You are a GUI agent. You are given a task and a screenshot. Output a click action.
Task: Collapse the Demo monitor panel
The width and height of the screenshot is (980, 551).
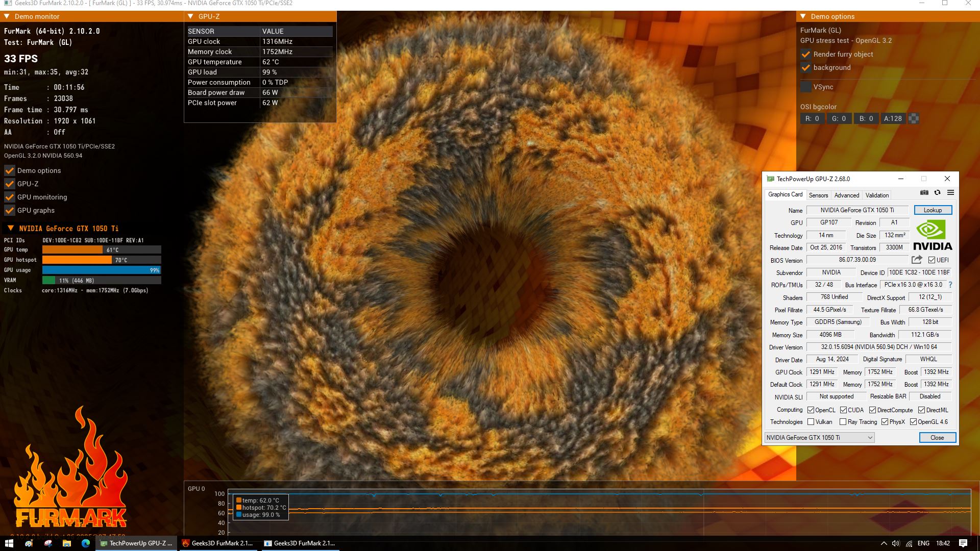tap(7, 16)
